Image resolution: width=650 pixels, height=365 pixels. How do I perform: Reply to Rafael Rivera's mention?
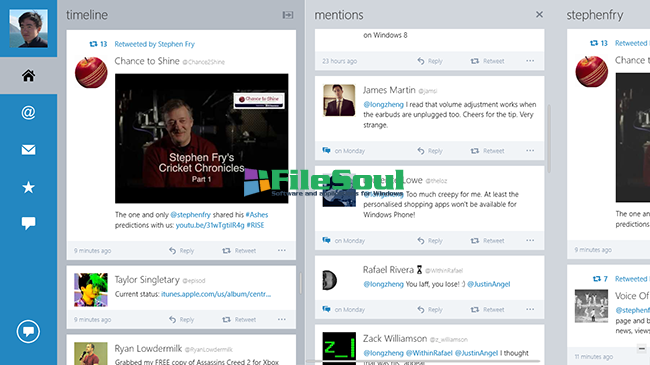click(x=430, y=309)
